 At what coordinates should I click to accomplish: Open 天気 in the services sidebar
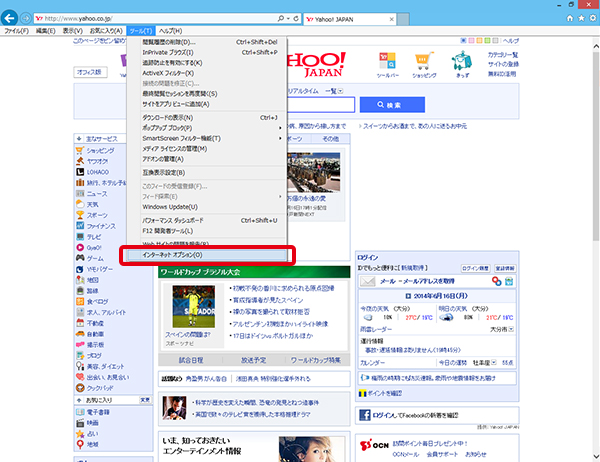click(92, 204)
